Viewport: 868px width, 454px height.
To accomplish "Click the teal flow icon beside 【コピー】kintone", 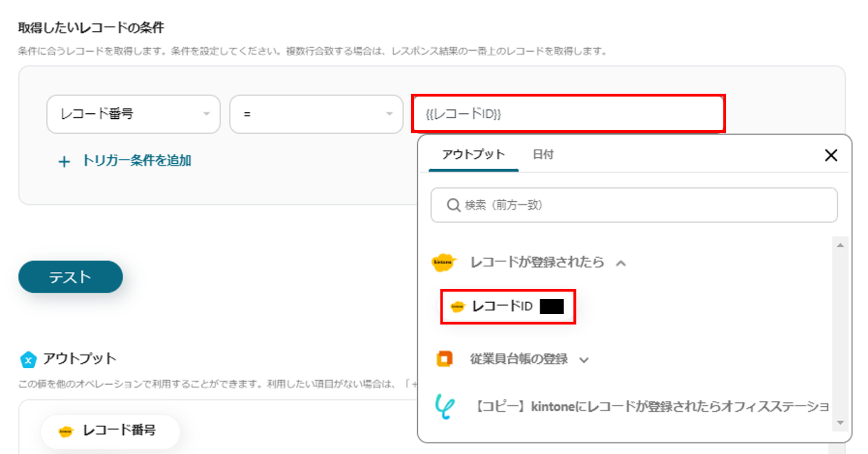I will 444,406.
